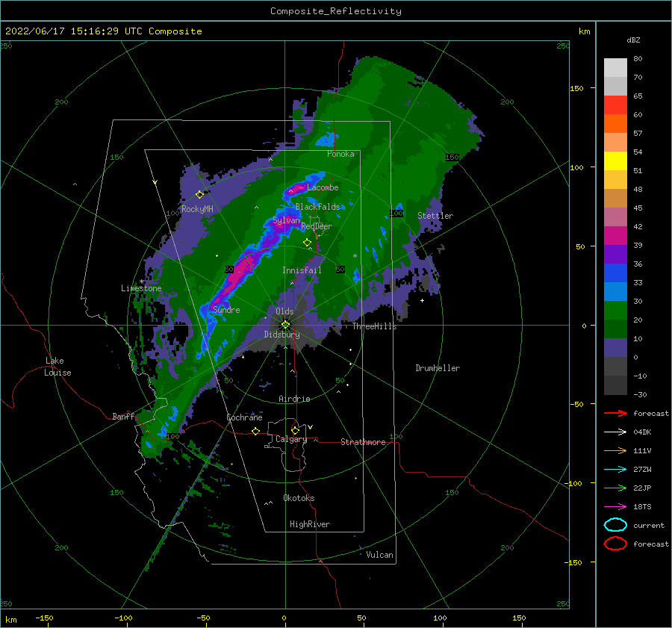Click the ThreeHills label

coord(374,326)
